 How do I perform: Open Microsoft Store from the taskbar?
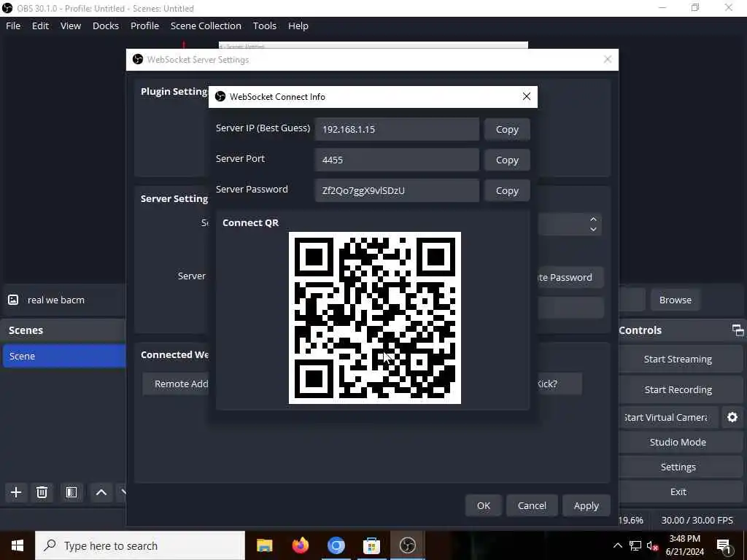pyautogui.click(x=371, y=545)
